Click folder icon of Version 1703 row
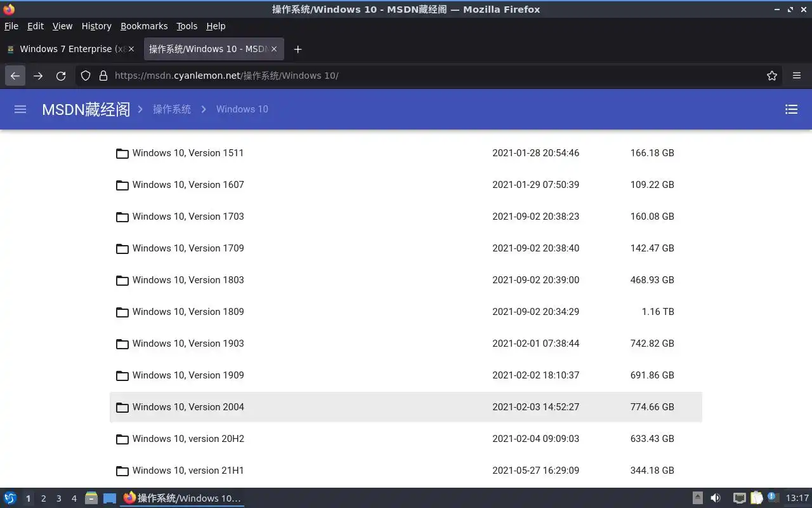 point(122,217)
